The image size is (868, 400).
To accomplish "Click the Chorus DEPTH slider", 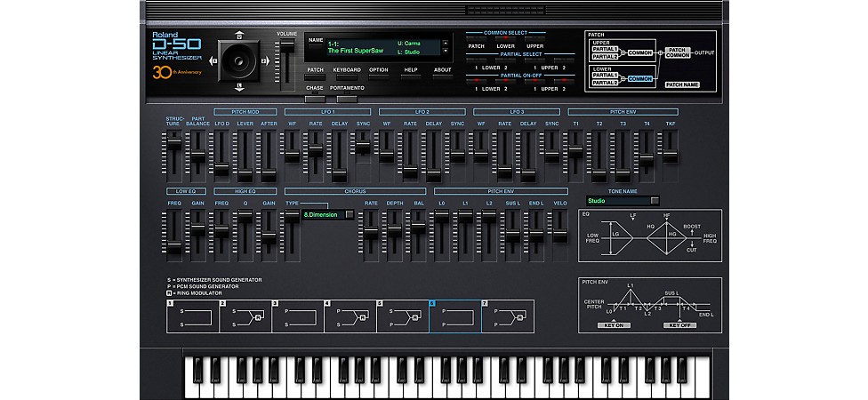I will [394, 231].
